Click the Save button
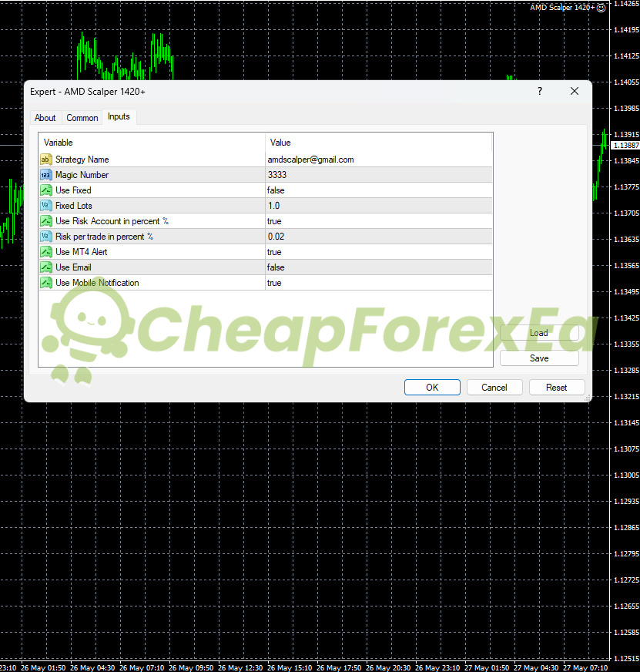Image resolution: width=640 pixels, height=672 pixels. point(539,358)
